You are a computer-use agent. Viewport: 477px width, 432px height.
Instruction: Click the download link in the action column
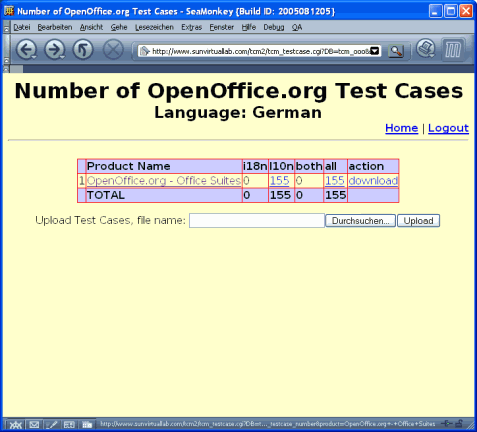(373, 181)
